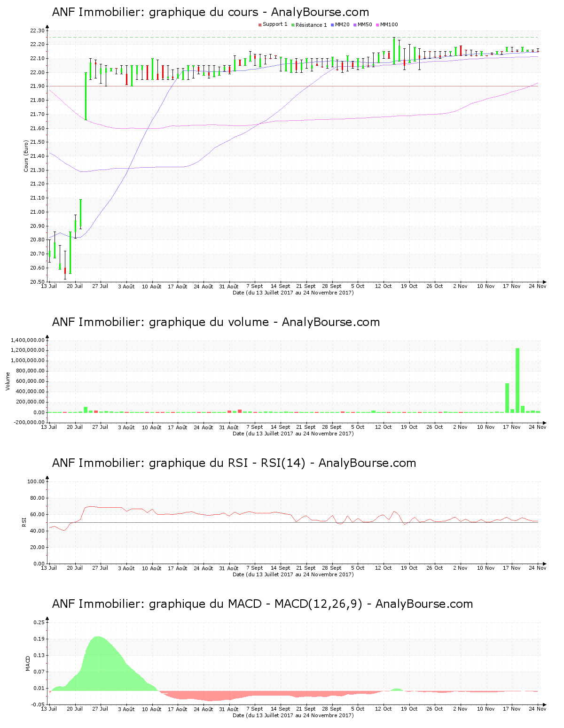Click '12 Oct' date on RSI chart

(383, 568)
